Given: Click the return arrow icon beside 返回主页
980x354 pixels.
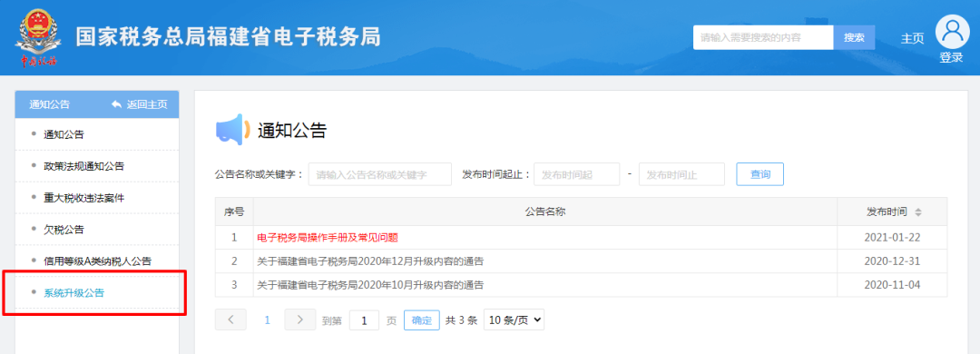Looking at the screenshot, I should click(116, 104).
